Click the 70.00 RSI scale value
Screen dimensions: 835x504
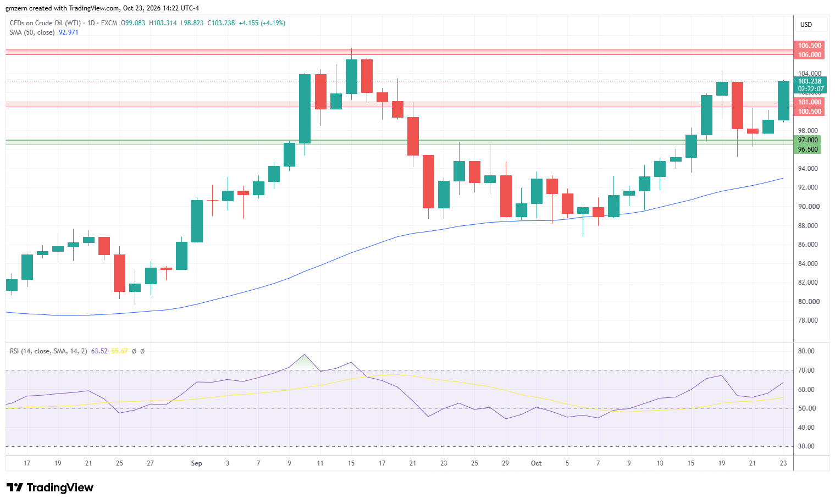pos(806,370)
